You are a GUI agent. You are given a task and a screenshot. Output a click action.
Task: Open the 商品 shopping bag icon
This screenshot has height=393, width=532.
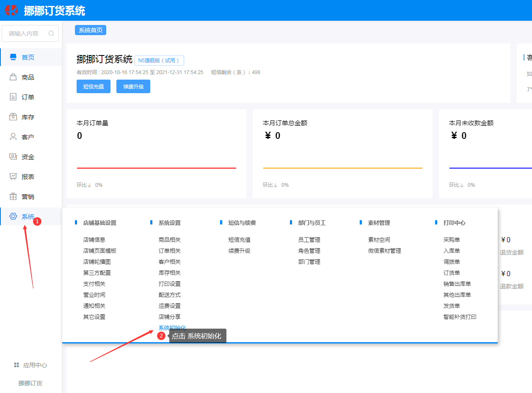13,77
